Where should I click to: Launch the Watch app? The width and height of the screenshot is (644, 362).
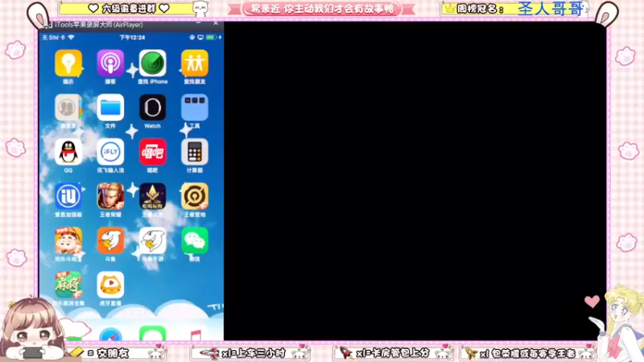[153, 108]
